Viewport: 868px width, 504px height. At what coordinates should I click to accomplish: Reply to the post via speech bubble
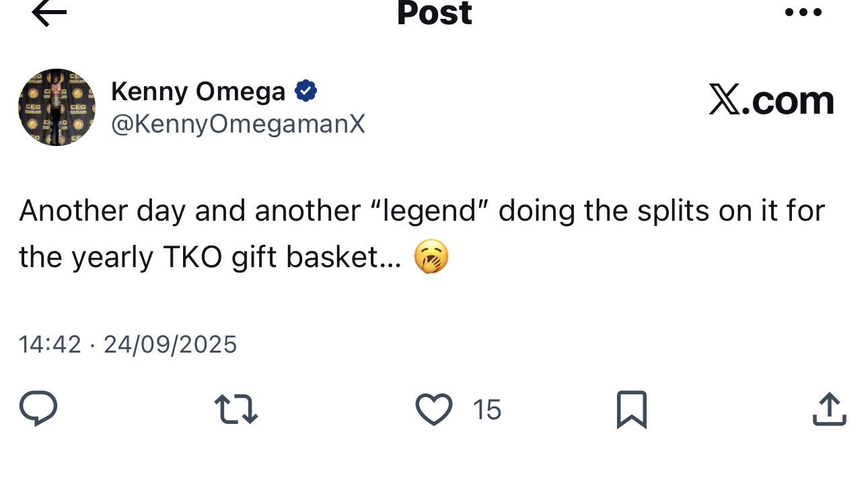38,409
